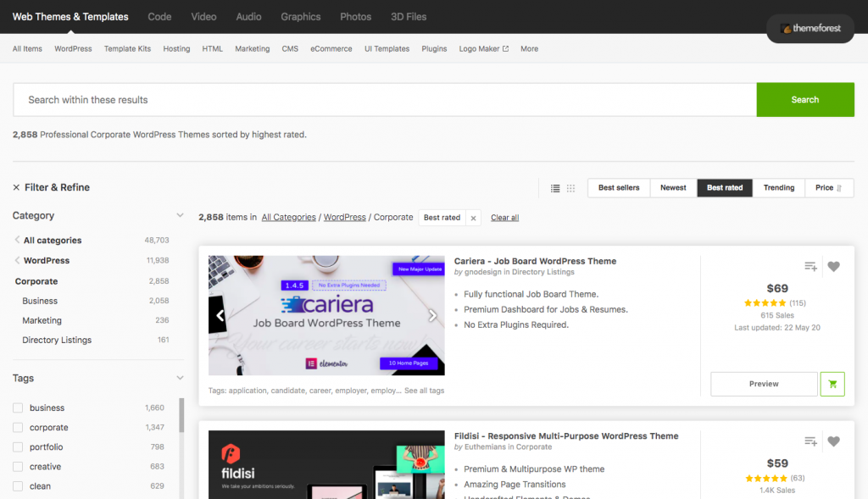The image size is (868, 499).
Task: Add Fildisi theme to a collection
Action: tap(810, 441)
